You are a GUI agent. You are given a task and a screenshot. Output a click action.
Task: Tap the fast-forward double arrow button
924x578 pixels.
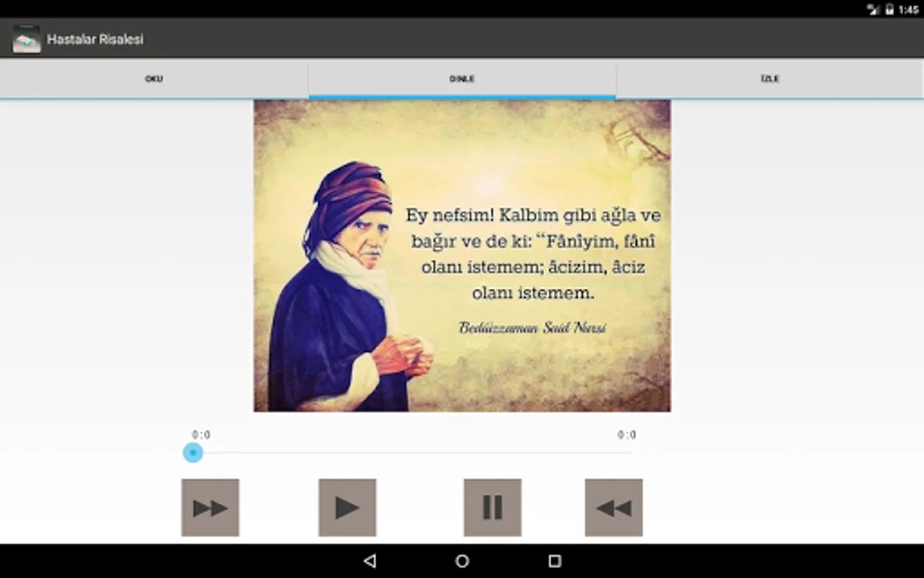[210, 507]
